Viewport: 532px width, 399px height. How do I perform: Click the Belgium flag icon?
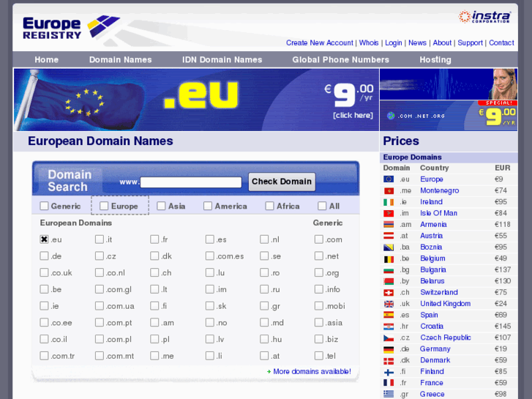coord(389,258)
